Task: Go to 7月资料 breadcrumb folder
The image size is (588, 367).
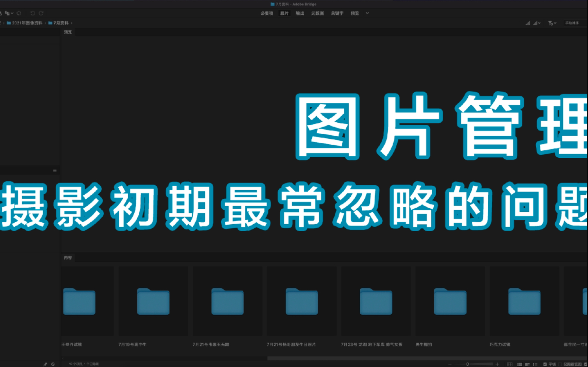Action: click(x=58, y=23)
